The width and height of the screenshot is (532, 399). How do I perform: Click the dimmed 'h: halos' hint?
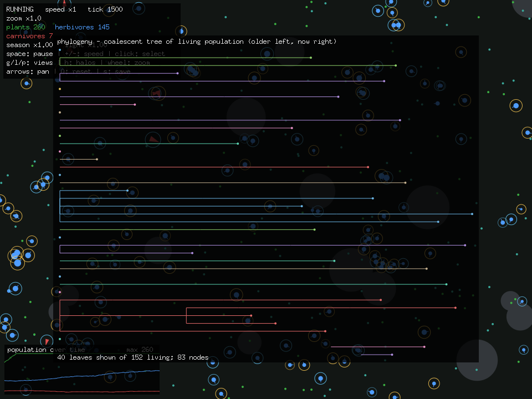tap(80, 63)
